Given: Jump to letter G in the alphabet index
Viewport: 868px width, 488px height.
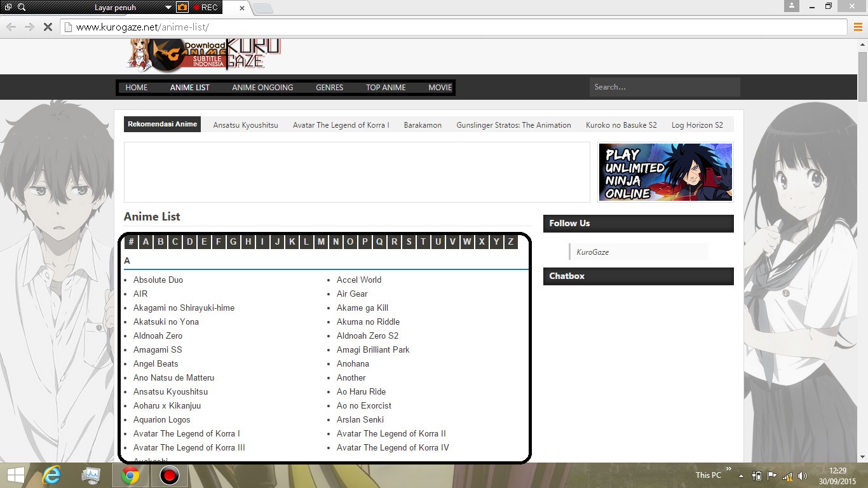Looking at the screenshot, I should [x=233, y=241].
